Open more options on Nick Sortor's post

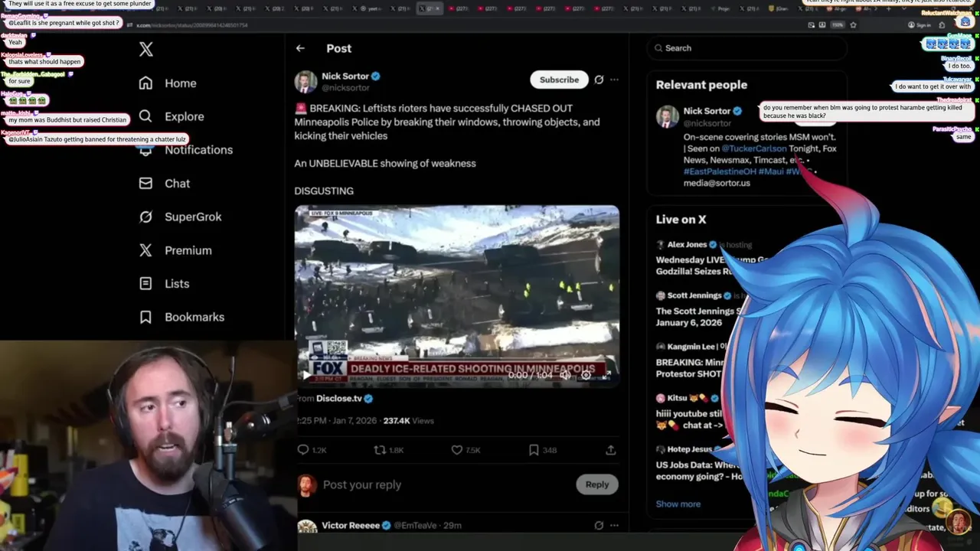[614, 80]
